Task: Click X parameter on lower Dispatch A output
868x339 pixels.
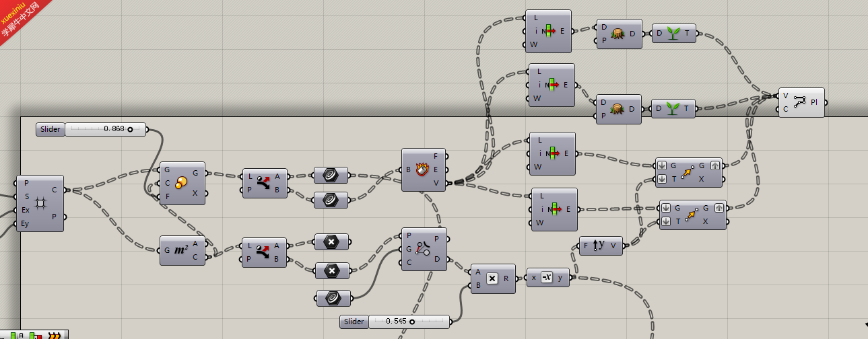Action: pyautogui.click(x=331, y=241)
